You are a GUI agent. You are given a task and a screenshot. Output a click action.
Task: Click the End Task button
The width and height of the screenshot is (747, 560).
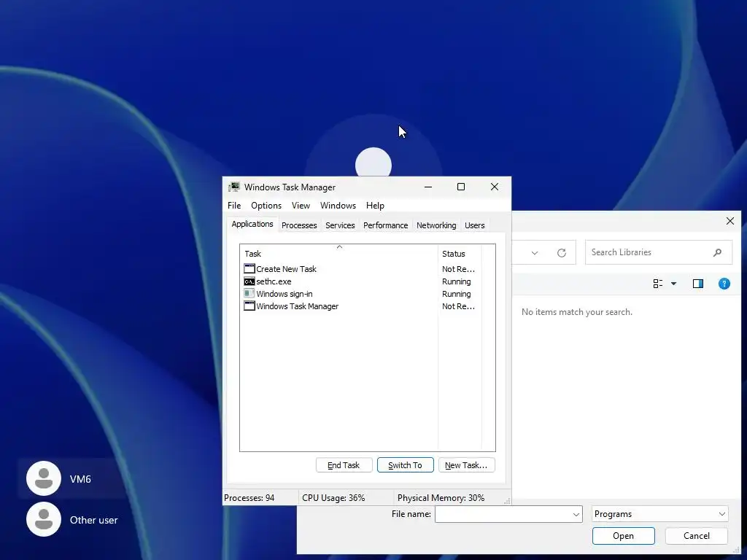pyautogui.click(x=344, y=465)
